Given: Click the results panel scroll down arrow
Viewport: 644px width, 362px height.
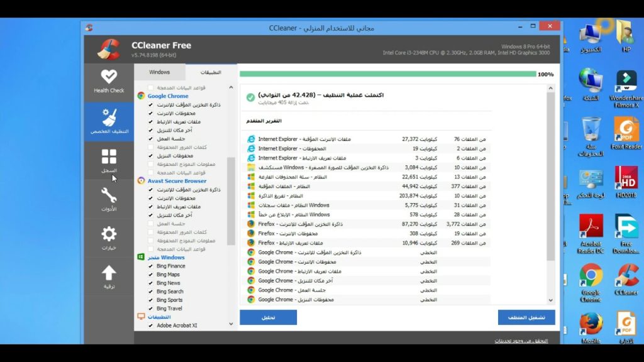Looking at the screenshot, I should click(551, 300).
